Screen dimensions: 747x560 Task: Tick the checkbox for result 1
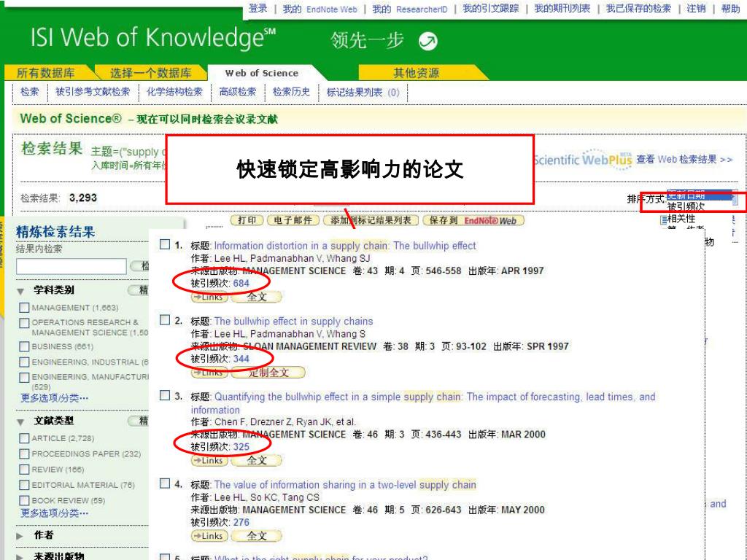pyautogui.click(x=164, y=244)
